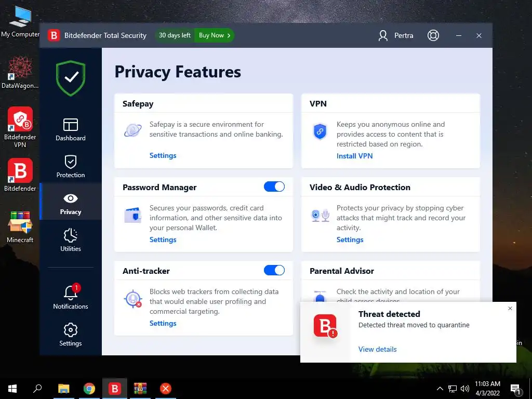Open Minecraft desktop shortcut
Viewport: 532px width, 399px height.
(x=20, y=227)
